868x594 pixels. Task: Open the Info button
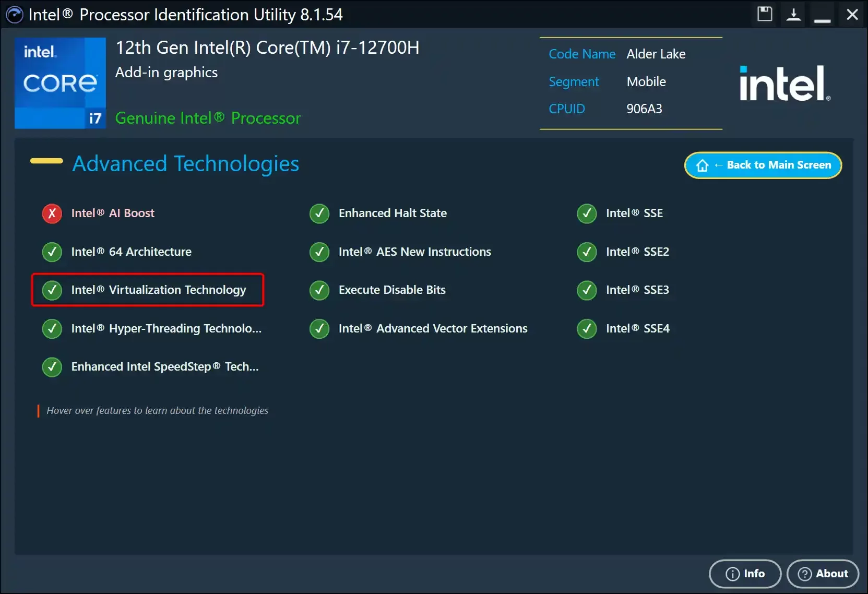point(745,574)
